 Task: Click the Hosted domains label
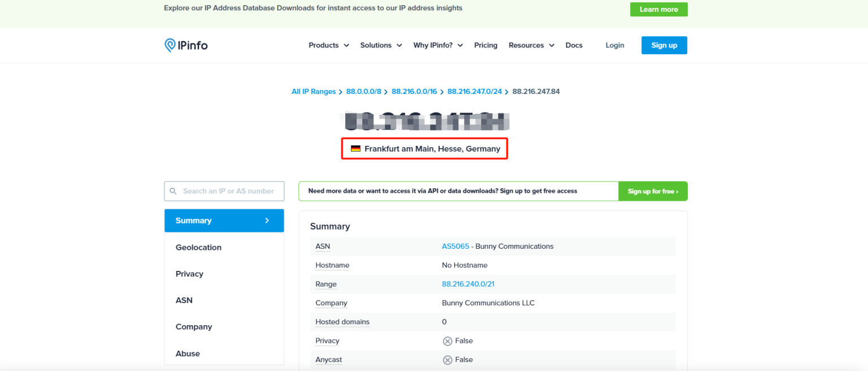coord(342,322)
